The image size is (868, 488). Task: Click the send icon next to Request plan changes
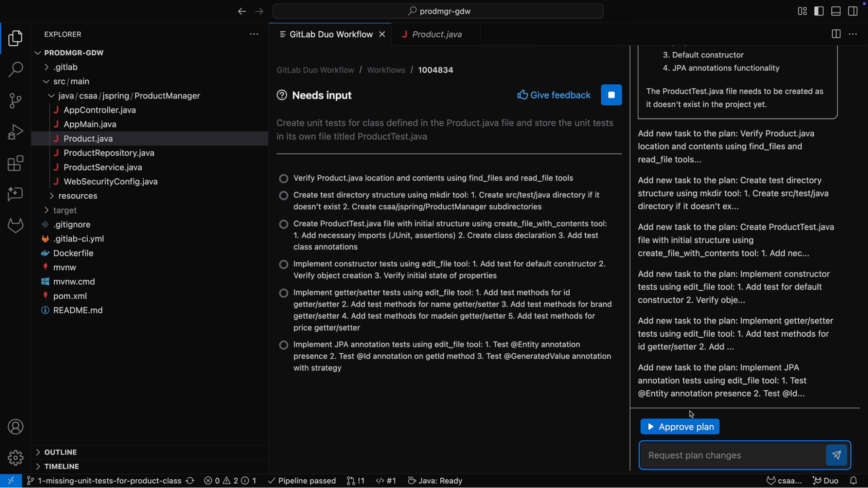[836, 455]
